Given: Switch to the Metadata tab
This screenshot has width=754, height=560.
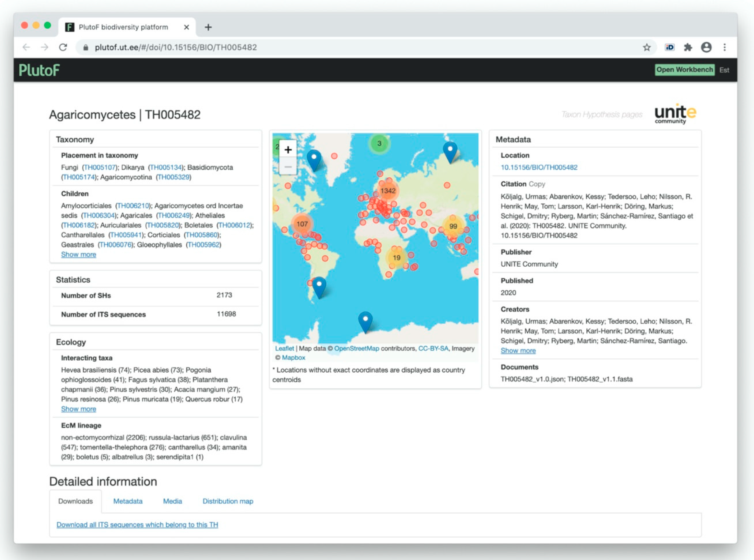Looking at the screenshot, I should (x=127, y=501).
